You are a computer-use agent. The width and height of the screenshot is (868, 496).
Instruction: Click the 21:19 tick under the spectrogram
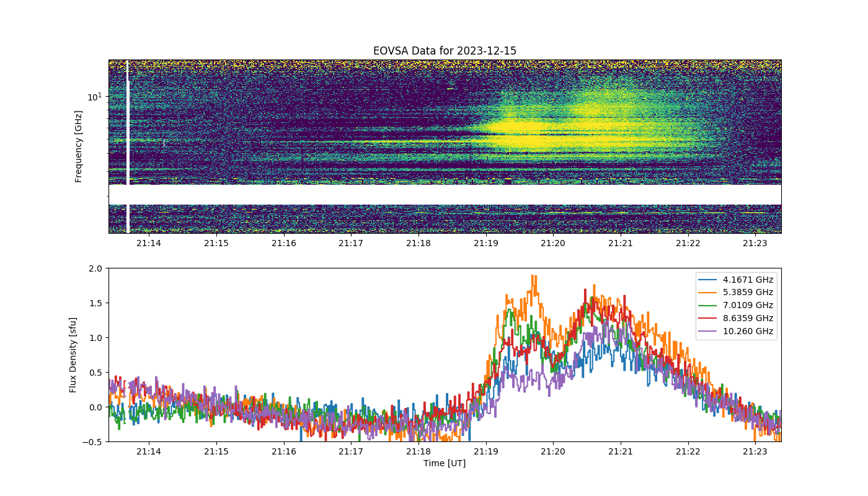pos(485,243)
